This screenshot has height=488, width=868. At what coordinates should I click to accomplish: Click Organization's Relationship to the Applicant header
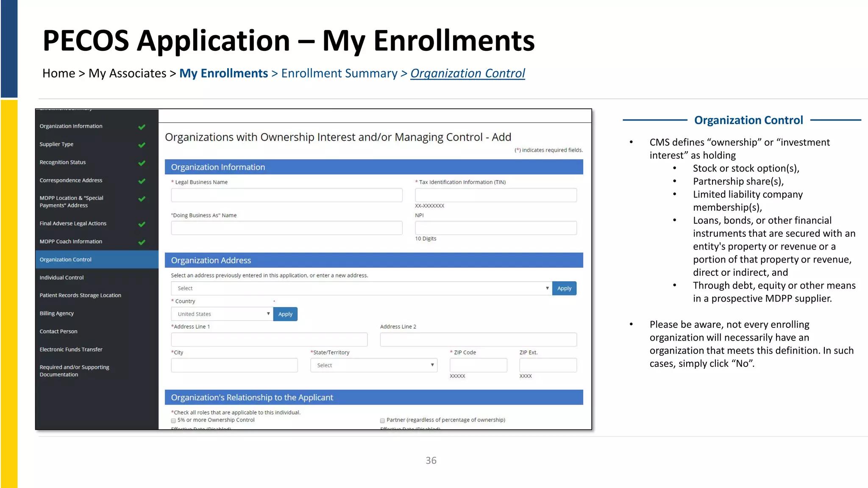coord(374,397)
